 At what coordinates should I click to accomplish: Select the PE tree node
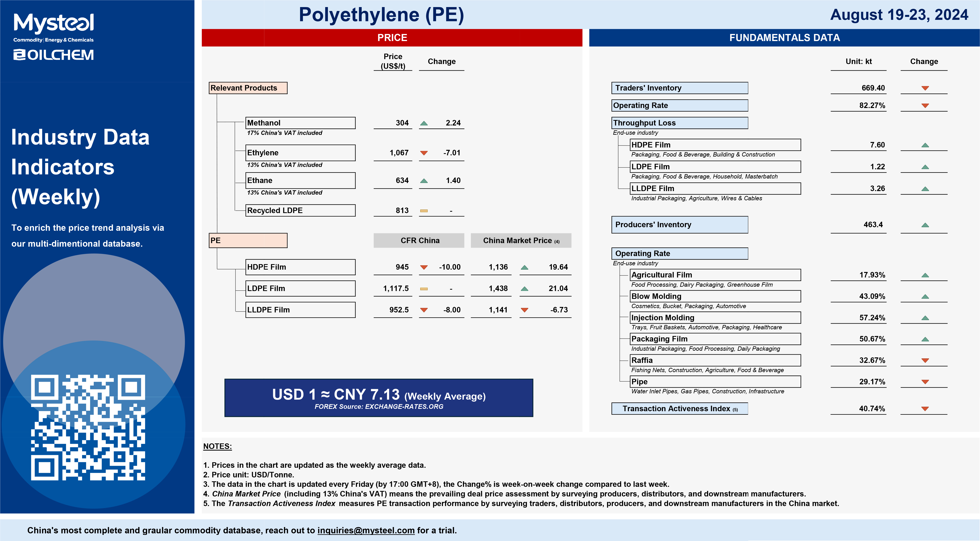click(248, 240)
